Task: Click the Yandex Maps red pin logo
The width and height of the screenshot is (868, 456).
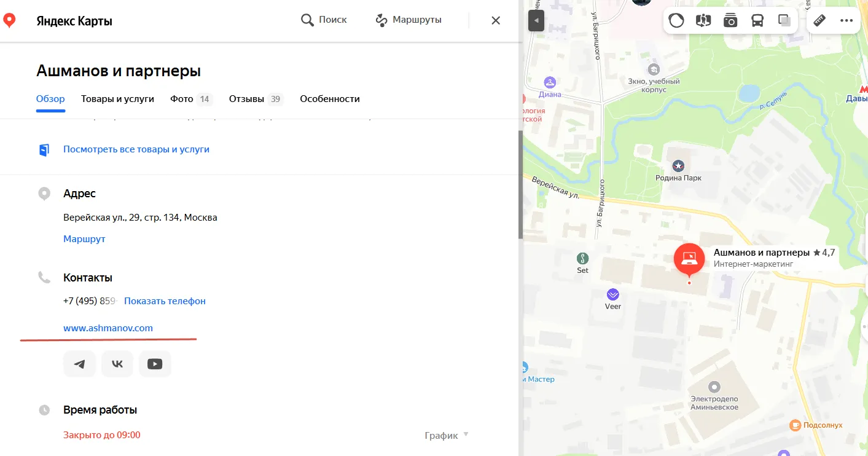Action: 9,21
